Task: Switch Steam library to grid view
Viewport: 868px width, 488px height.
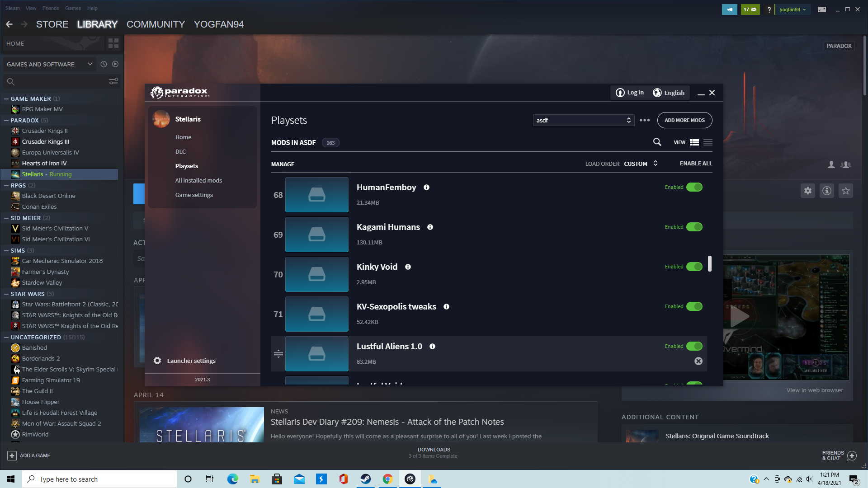Action: click(x=113, y=43)
